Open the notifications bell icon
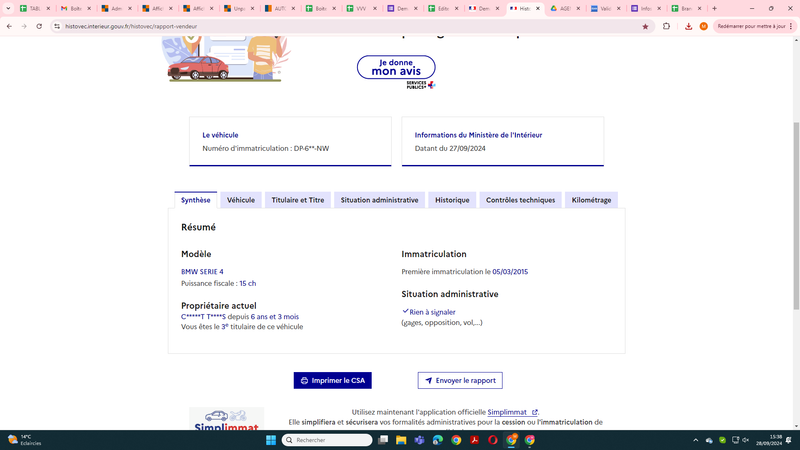The height and width of the screenshot is (450, 800). coord(789,440)
